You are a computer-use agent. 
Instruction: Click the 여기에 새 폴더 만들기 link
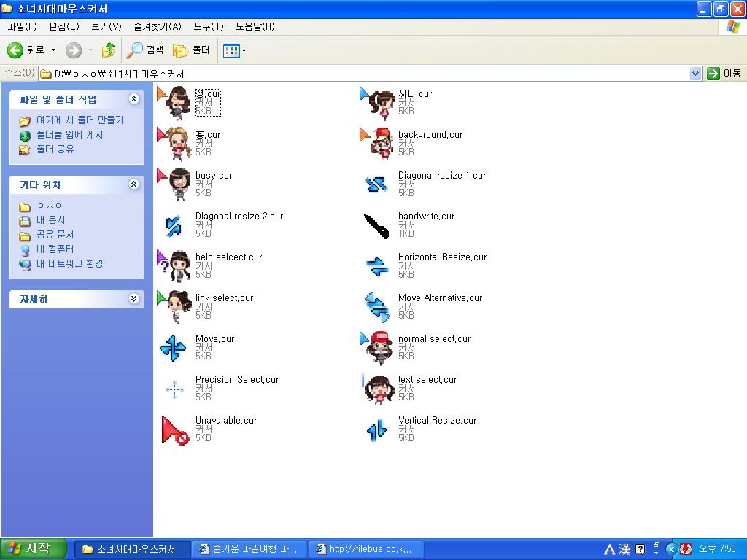[80, 120]
